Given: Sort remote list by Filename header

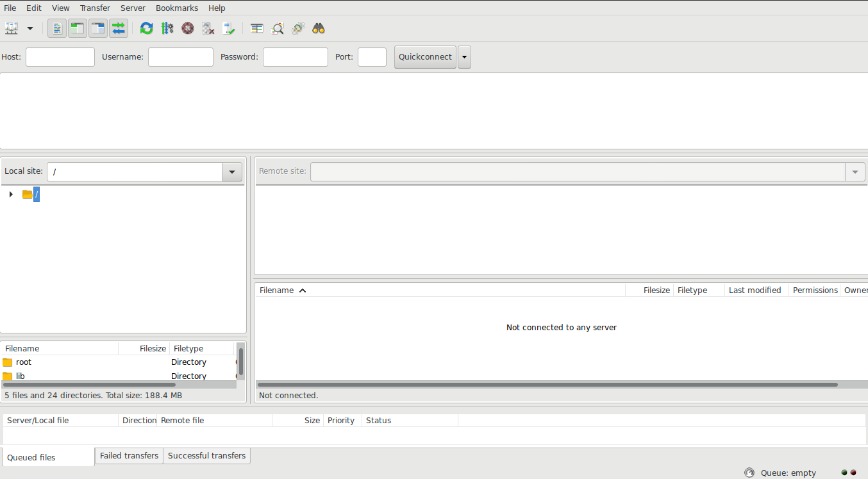Looking at the screenshot, I should click(x=277, y=290).
